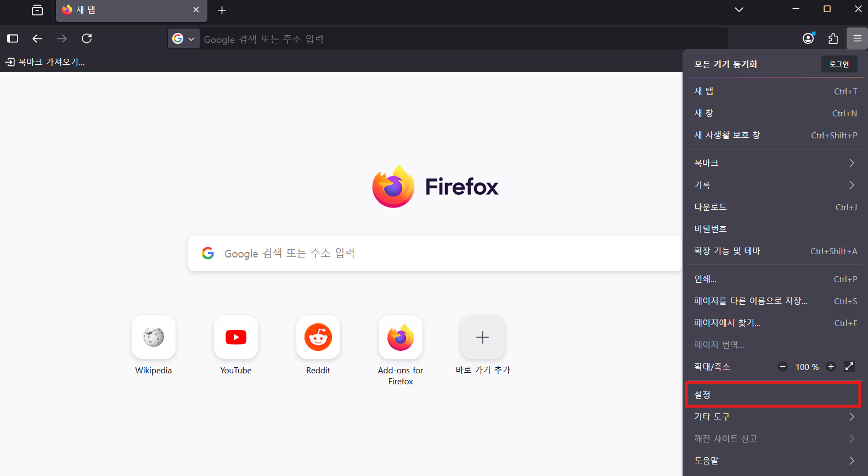Choose 인쇄... menu entry
The width and height of the screenshot is (868, 476).
tap(775, 279)
